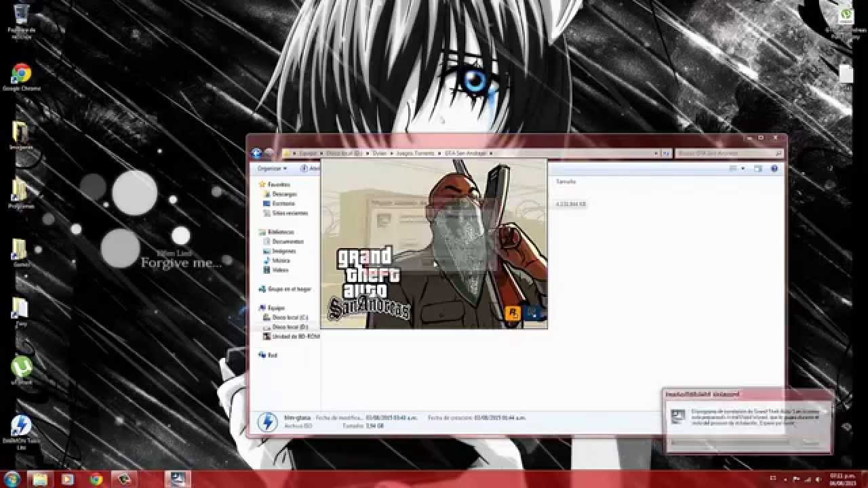
Task: Toggle the Explorer preview pane icon
Action: pos(758,168)
